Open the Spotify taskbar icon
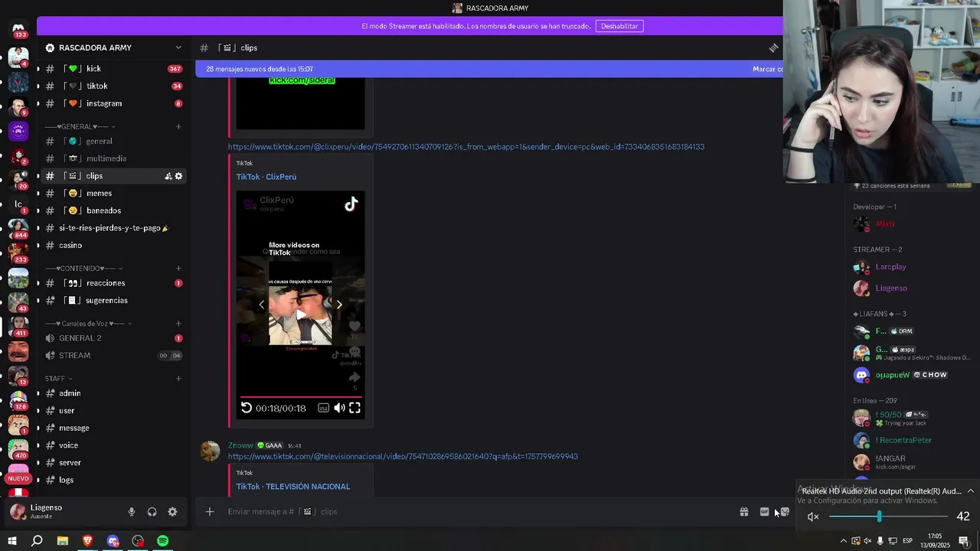 pos(163,541)
